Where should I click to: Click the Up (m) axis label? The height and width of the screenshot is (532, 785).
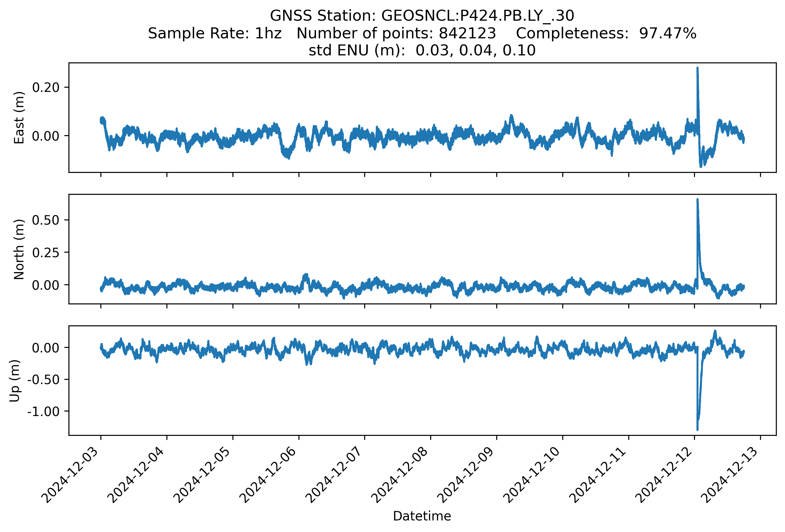(x=15, y=381)
